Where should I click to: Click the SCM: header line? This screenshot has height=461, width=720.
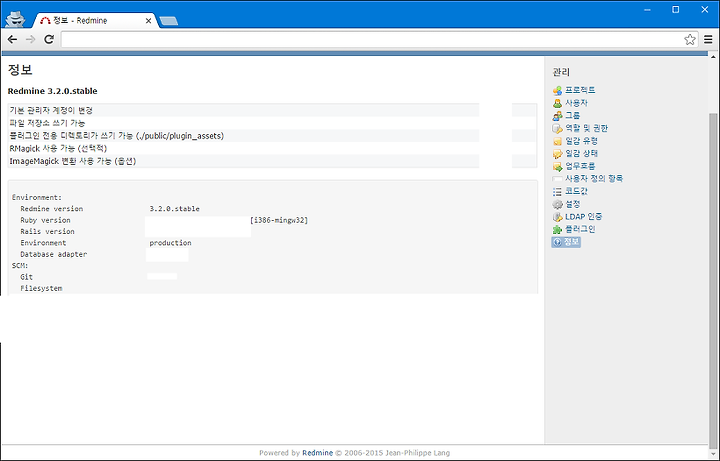coord(20,265)
